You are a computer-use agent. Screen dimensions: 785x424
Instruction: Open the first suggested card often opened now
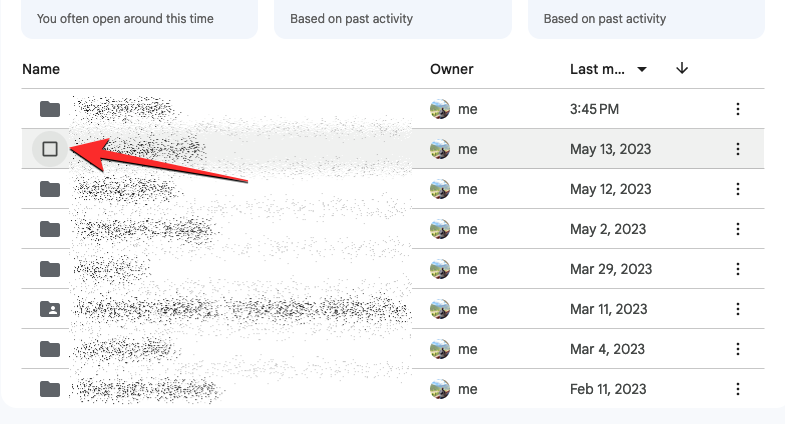[139, 18]
